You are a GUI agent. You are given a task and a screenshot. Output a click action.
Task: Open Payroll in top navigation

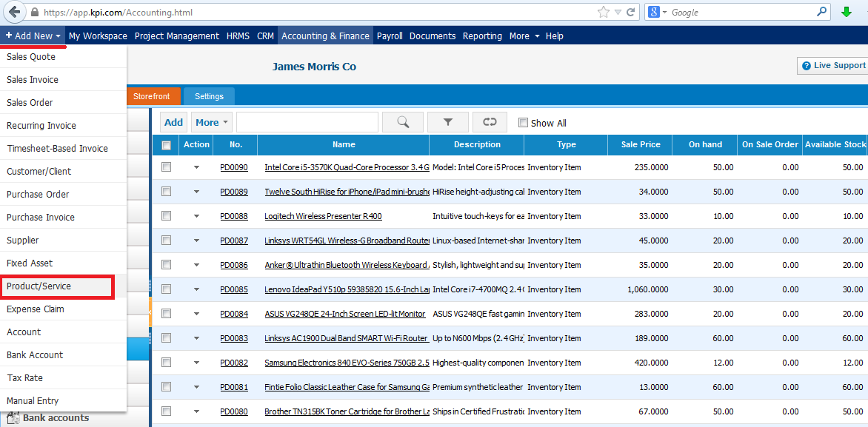(x=390, y=36)
